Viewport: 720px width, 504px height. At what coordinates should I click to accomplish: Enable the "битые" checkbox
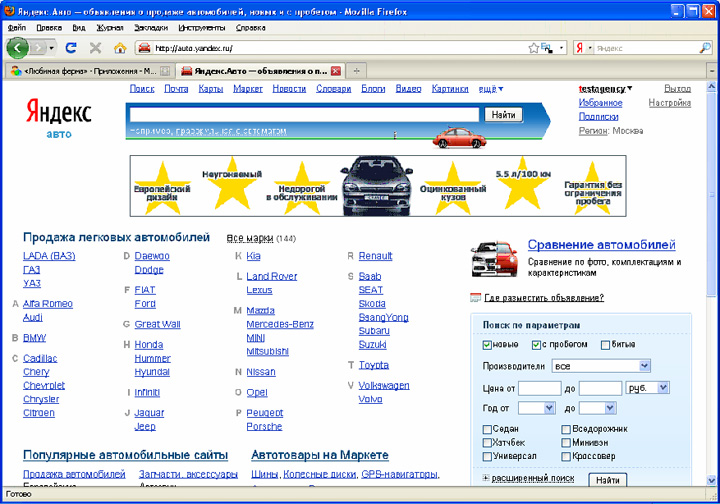tap(606, 345)
